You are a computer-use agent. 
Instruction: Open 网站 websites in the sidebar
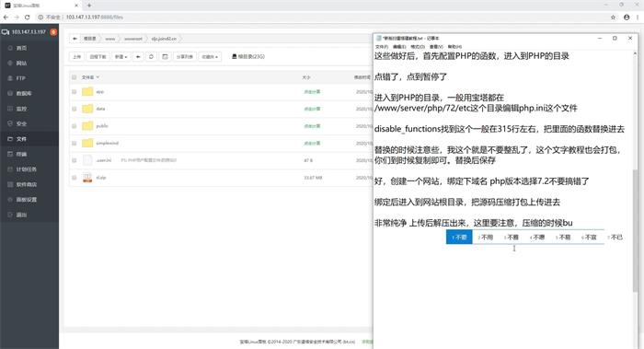click(x=21, y=64)
